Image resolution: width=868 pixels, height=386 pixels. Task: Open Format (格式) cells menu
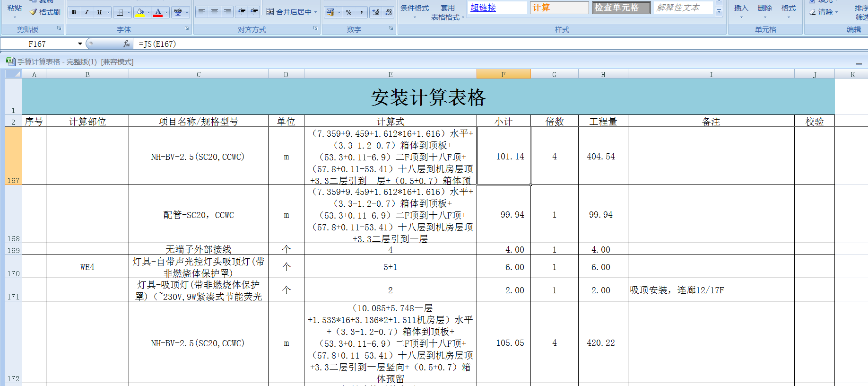click(x=788, y=12)
